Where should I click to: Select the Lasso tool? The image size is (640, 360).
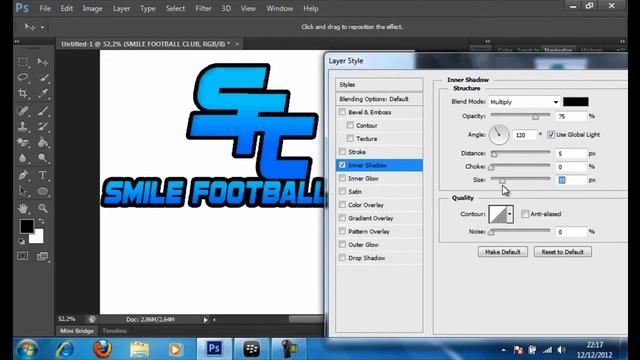tap(23, 78)
